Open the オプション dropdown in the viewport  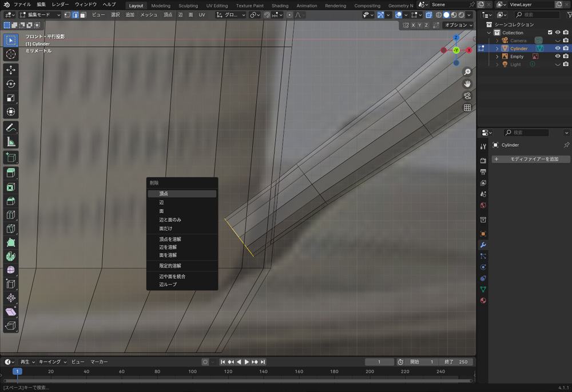pos(459,25)
